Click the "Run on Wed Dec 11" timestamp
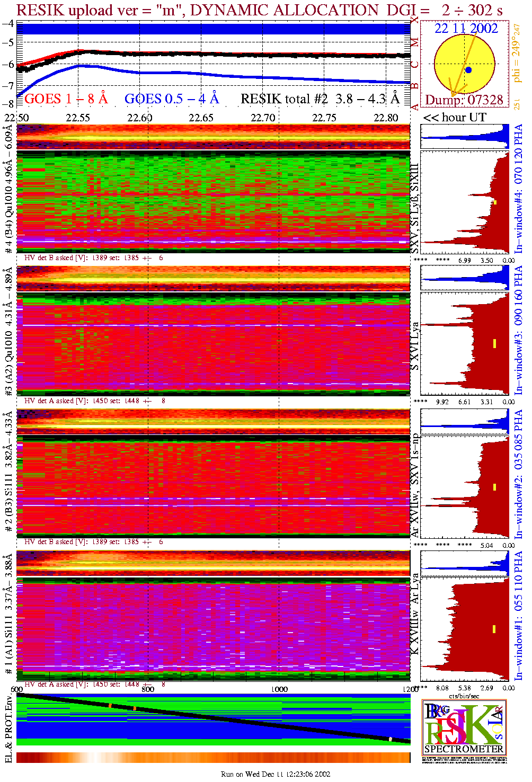This screenshot has height=782, width=532. pos(276,774)
